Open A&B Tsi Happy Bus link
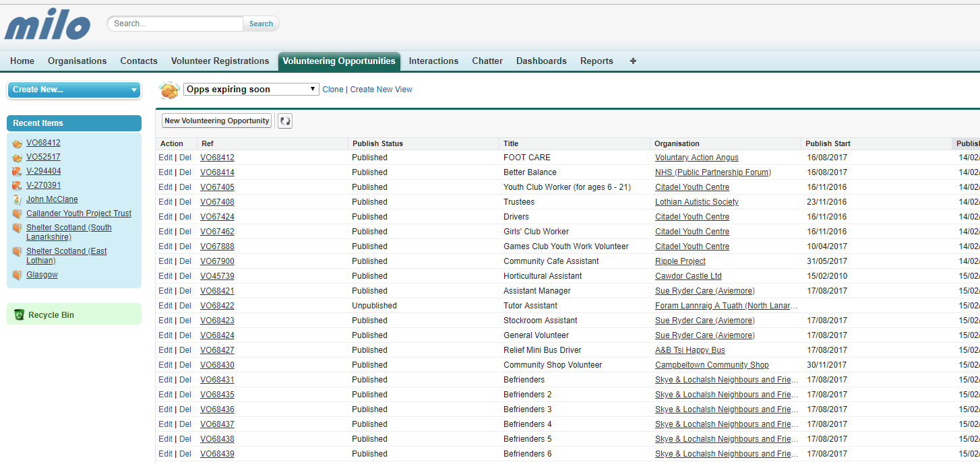Image resolution: width=980 pixels, height=464 pixels. [690, 350]
